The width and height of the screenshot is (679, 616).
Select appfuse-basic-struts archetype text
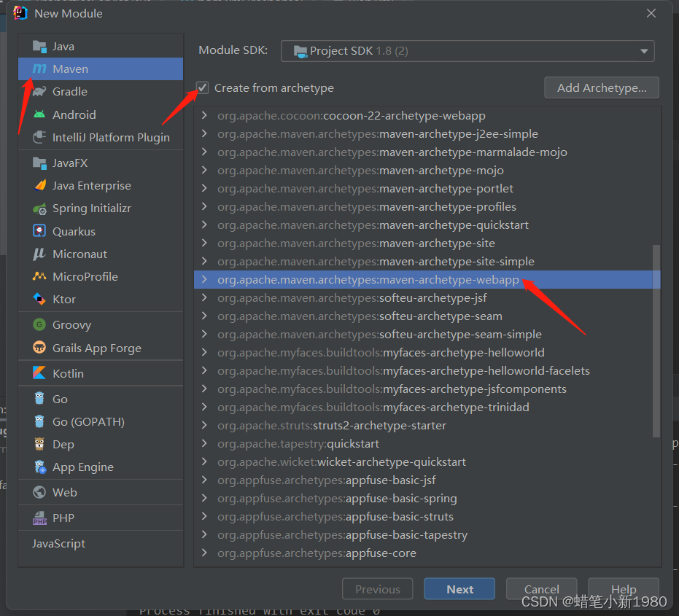tap(335, 517)
